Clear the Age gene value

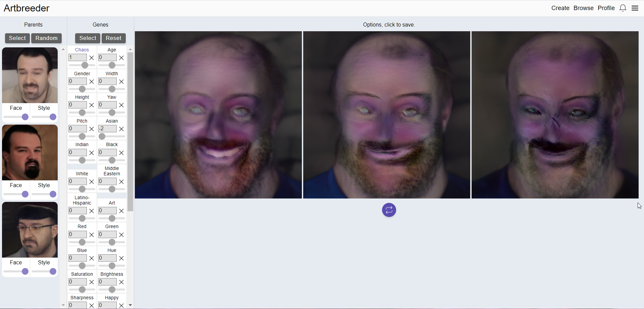121,58
